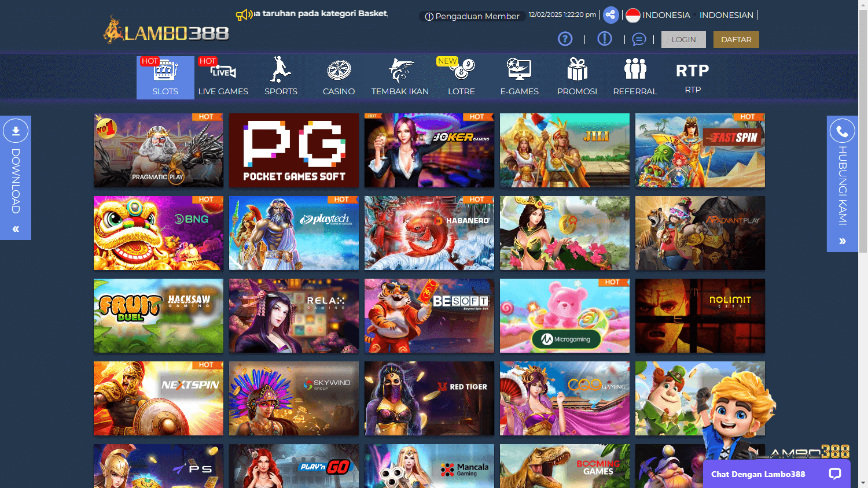Select AdvantPlay provider tile

point(700,233)
